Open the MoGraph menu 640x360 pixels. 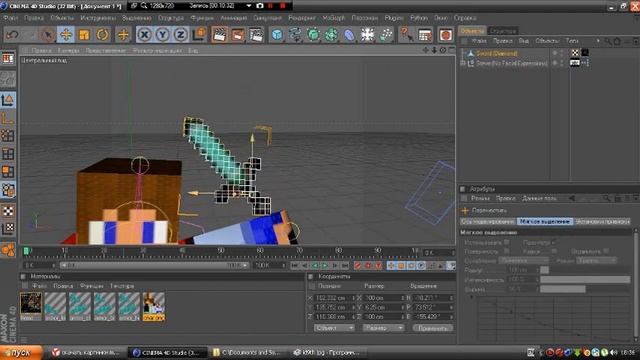[333, 18]
